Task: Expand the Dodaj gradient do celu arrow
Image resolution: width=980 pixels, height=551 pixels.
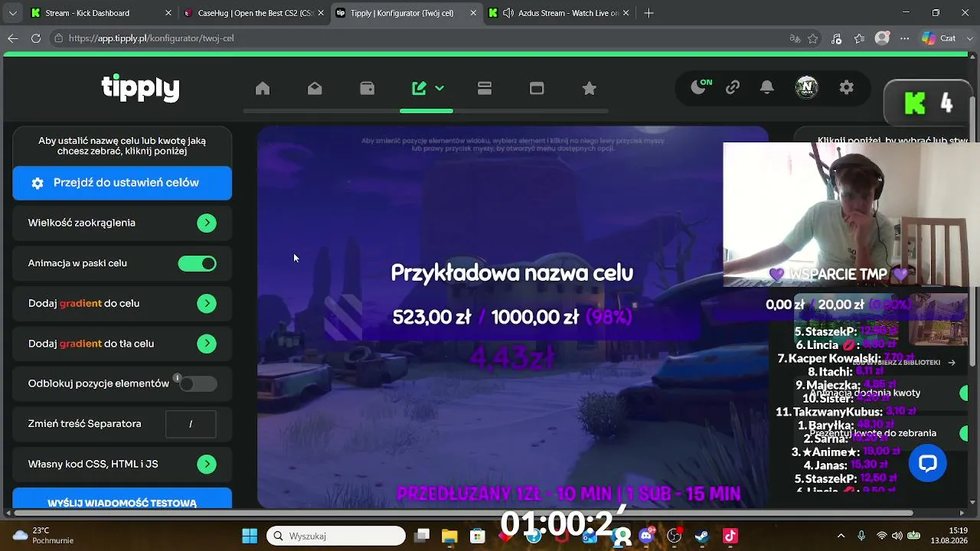Action: [x=207, y=304]
